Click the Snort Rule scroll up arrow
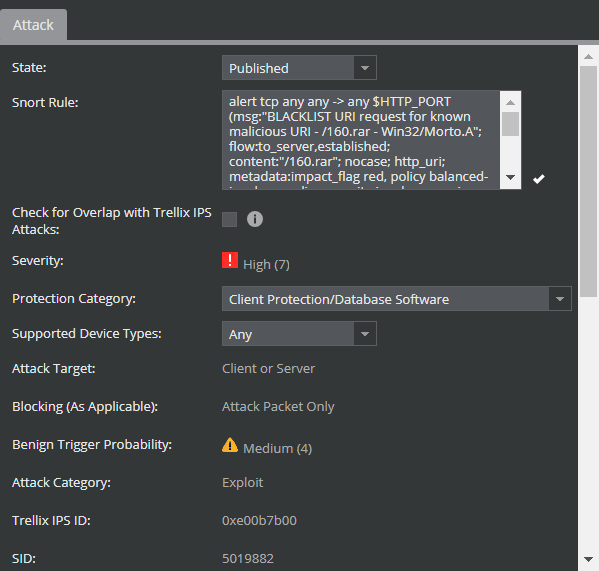Image resolution: width=599 pixels, height=571 pixels. point(510,102)
